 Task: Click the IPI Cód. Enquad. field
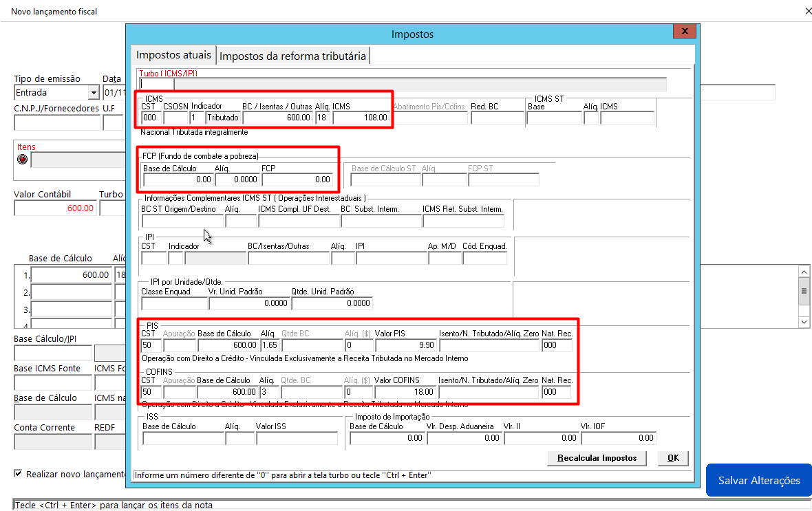pos(484,258)
